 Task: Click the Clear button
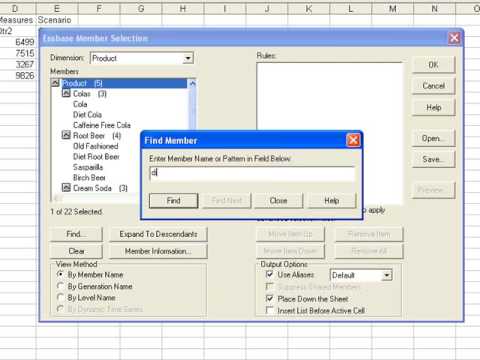pyautogui.click(x=76, y=251)
